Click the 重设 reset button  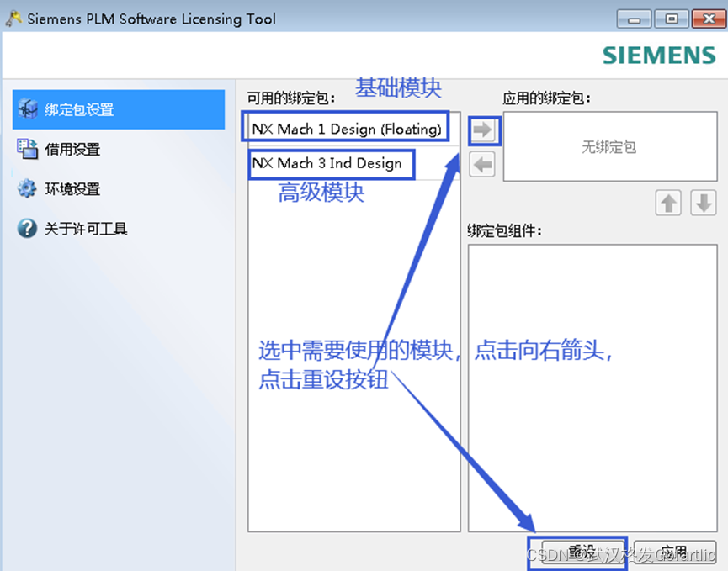582,552
